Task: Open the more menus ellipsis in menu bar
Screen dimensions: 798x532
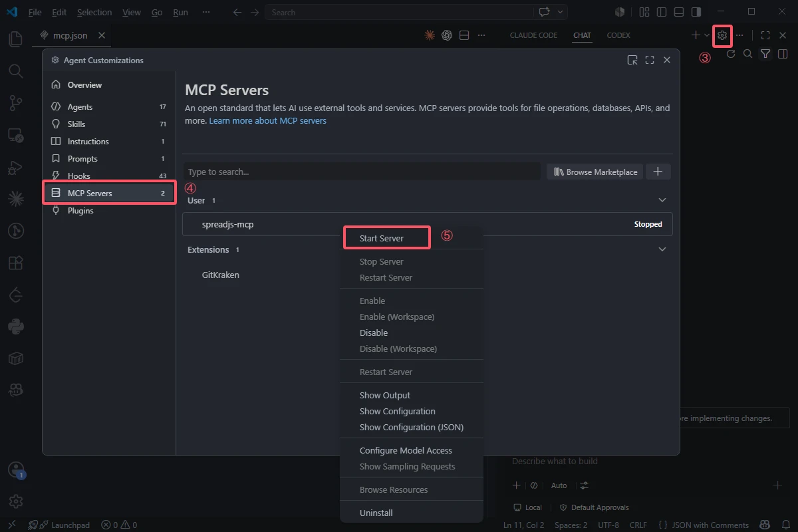Action: coord(206,12)
